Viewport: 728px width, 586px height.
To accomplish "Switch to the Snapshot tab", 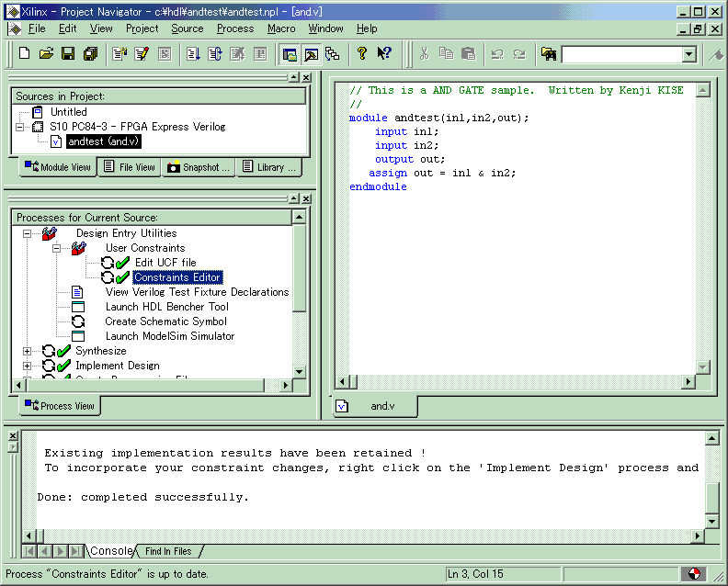I will tap(199, 167).
